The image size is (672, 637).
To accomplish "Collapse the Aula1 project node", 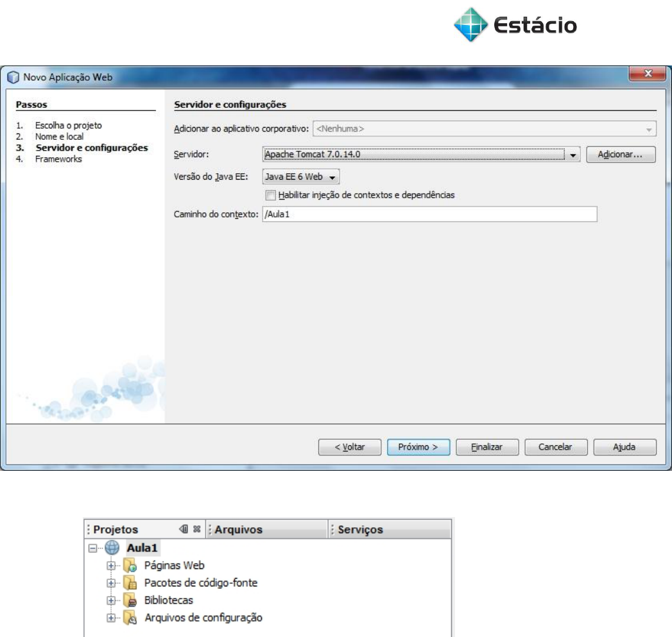I will point(92,547).
